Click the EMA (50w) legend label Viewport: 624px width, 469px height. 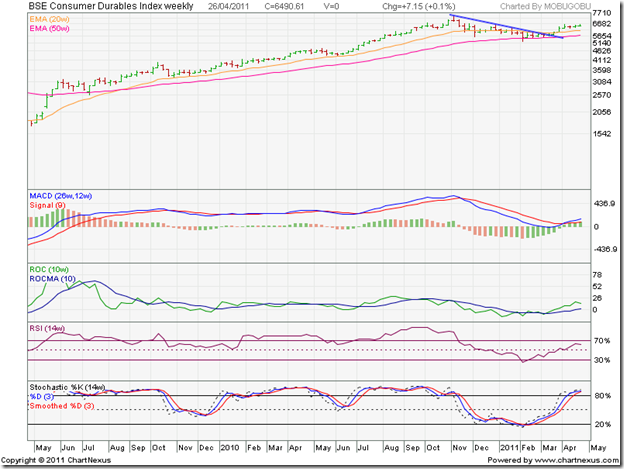49,29
